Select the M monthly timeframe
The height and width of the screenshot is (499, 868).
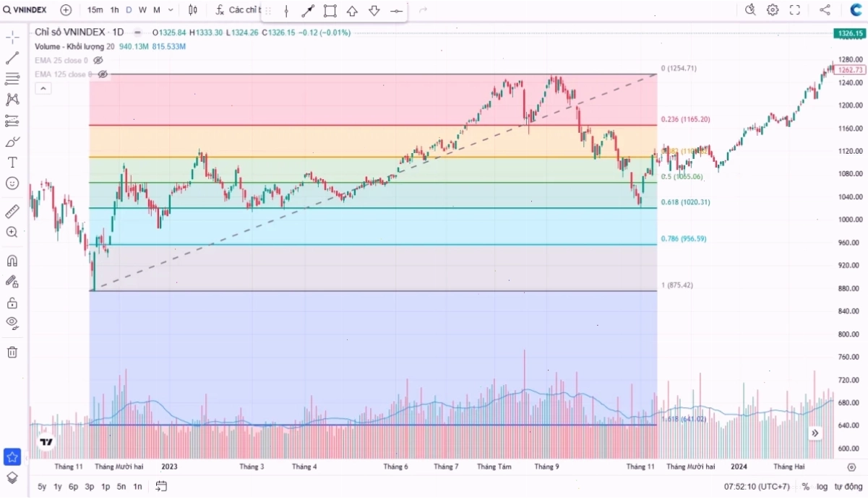pyautogui.click(x=157, y=10)
